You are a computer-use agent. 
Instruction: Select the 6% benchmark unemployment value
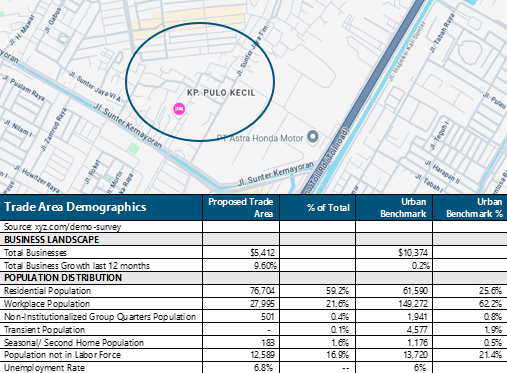click(x=420, y=368)
